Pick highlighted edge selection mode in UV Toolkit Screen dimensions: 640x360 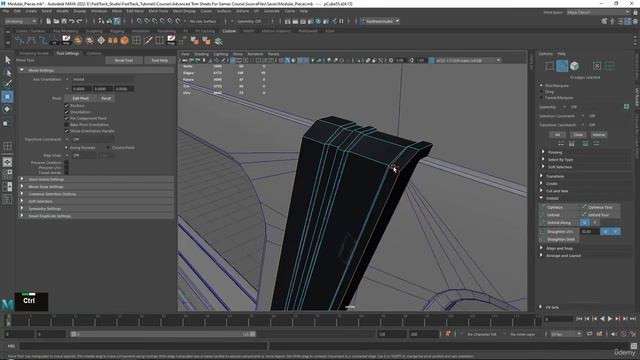point(562,66)
